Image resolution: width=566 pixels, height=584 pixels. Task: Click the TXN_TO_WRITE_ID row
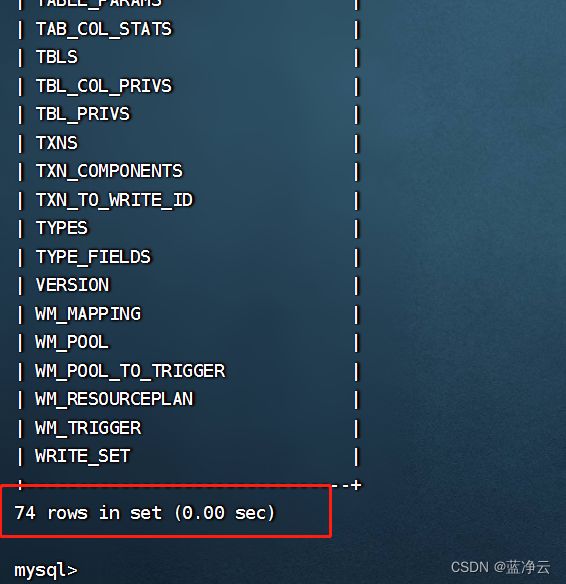pos(114,200)
